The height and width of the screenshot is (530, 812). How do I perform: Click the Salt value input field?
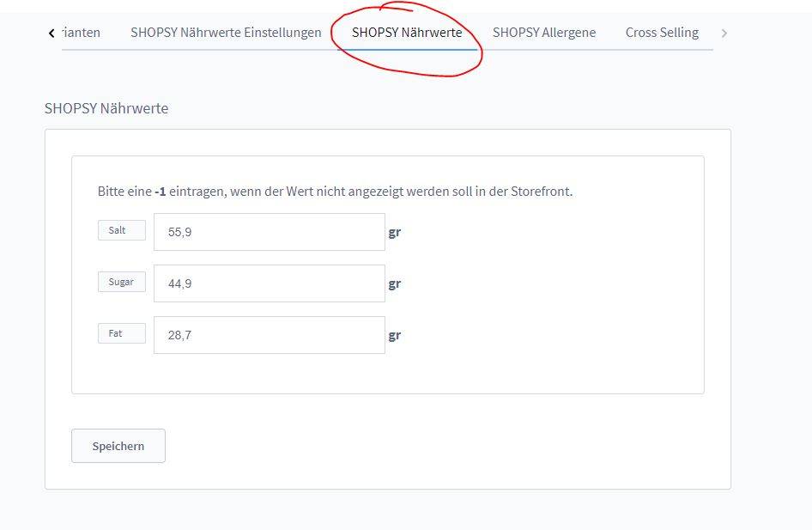270,232
